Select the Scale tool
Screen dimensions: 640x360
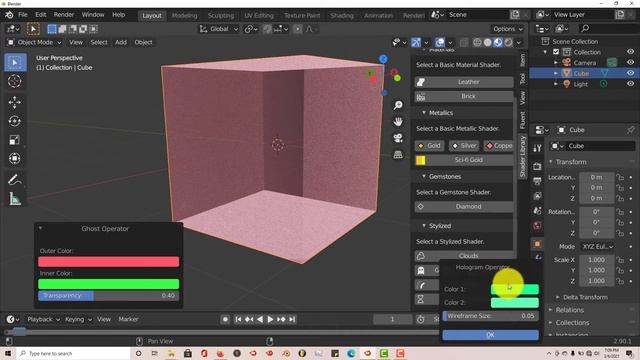(x=15, y=140)
